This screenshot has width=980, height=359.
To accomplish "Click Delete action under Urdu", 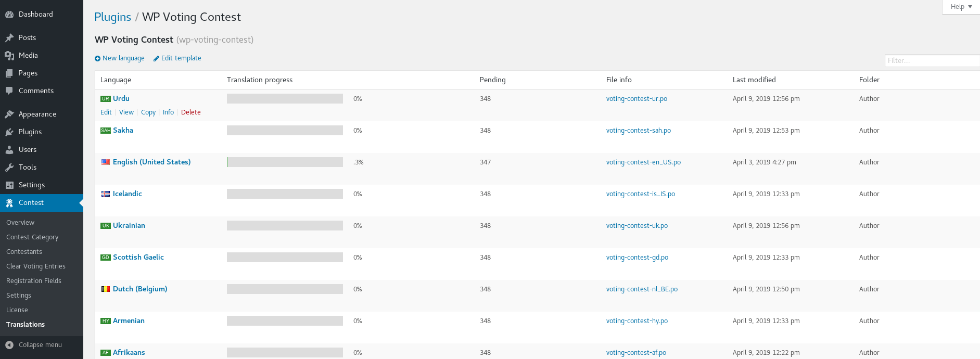I will [191, 112].
